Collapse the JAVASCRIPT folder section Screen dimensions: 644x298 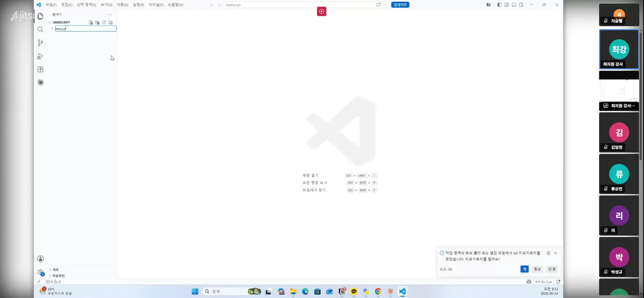click(x=50, y=22)
